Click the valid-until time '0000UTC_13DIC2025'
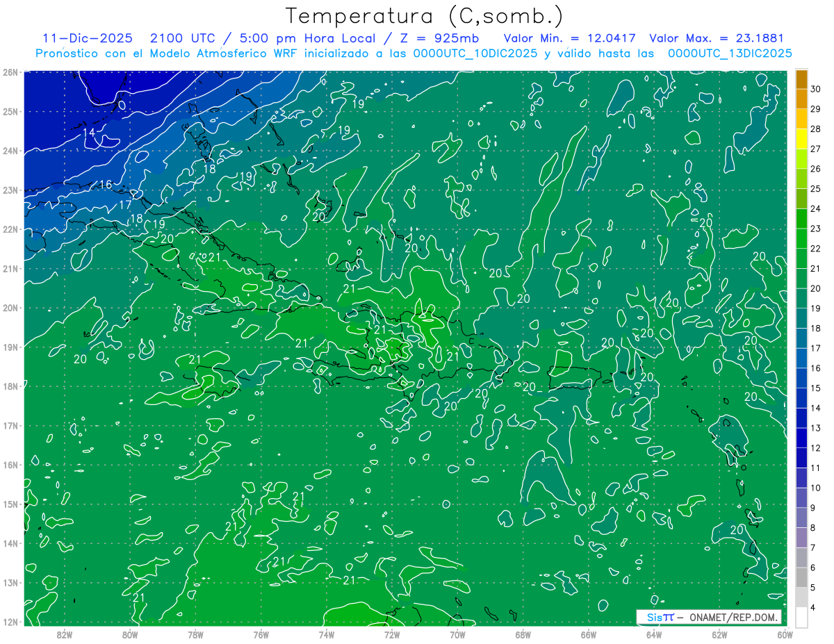The height and width of the screenshot is (644, 834). [730, 53]
